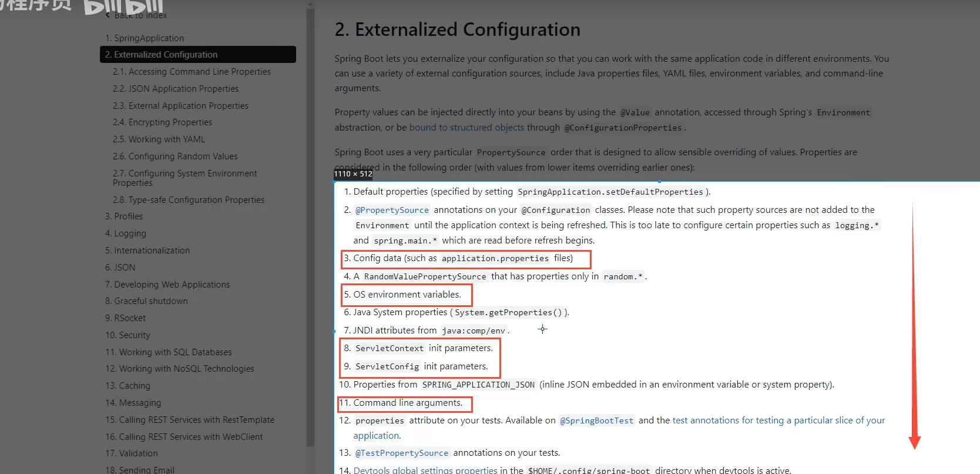Open the @SpringBootTest reference link

tap(596, 420)
